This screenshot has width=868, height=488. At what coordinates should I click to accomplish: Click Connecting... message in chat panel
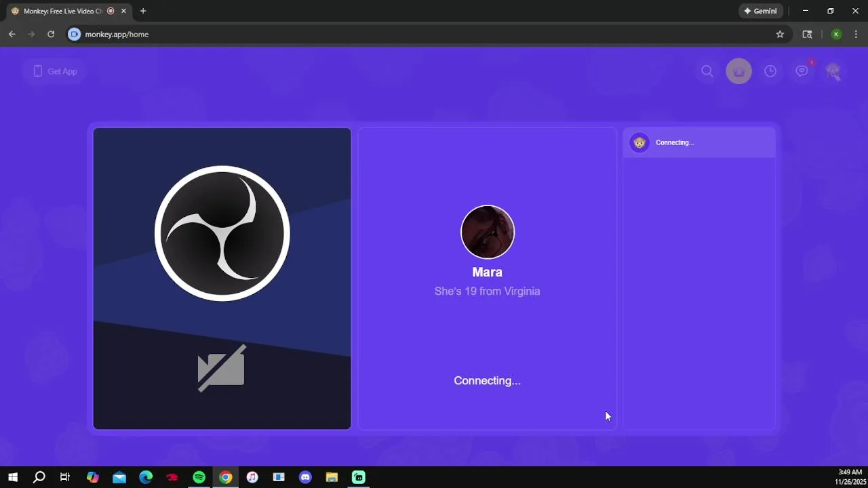tap(675, 142)
